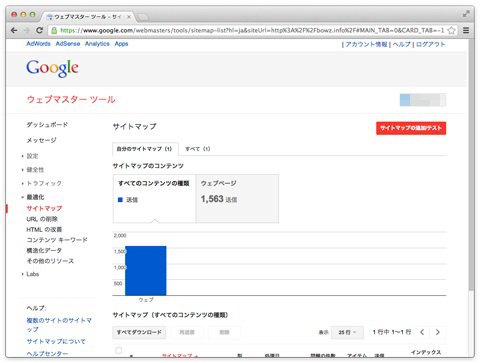Click the 削除 button
The image size is (480, 363).
[224, 332]
